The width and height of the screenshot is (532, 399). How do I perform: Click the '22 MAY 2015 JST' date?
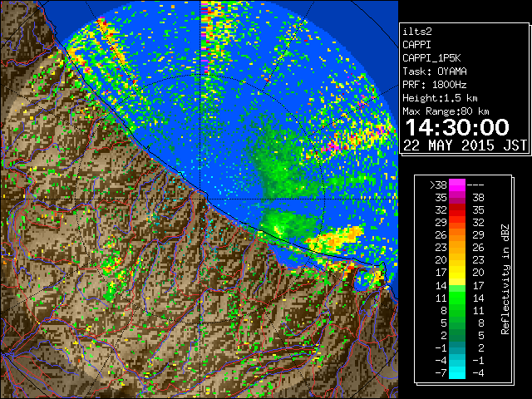(x=465, y=145)
